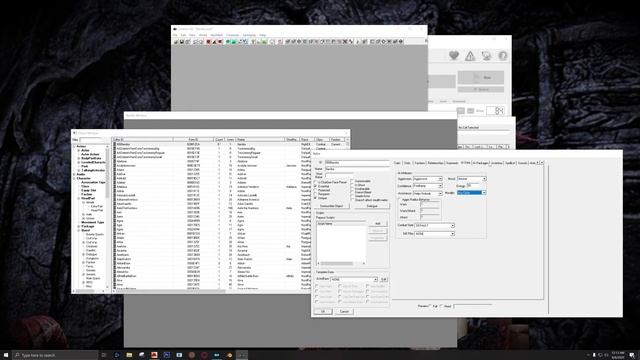The image size is (640, 360).
Task: Toggle the Summonable checkbox in Actor dialog
Action: point(352,181)
